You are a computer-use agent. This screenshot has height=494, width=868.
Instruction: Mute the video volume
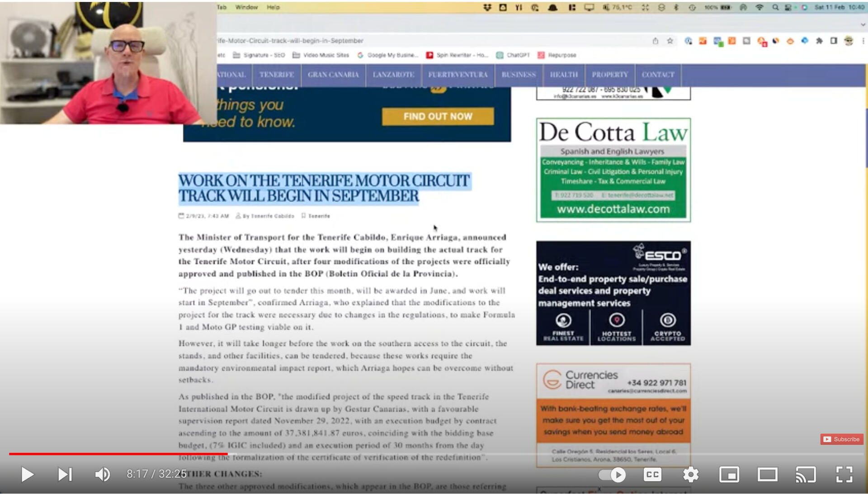102,475
